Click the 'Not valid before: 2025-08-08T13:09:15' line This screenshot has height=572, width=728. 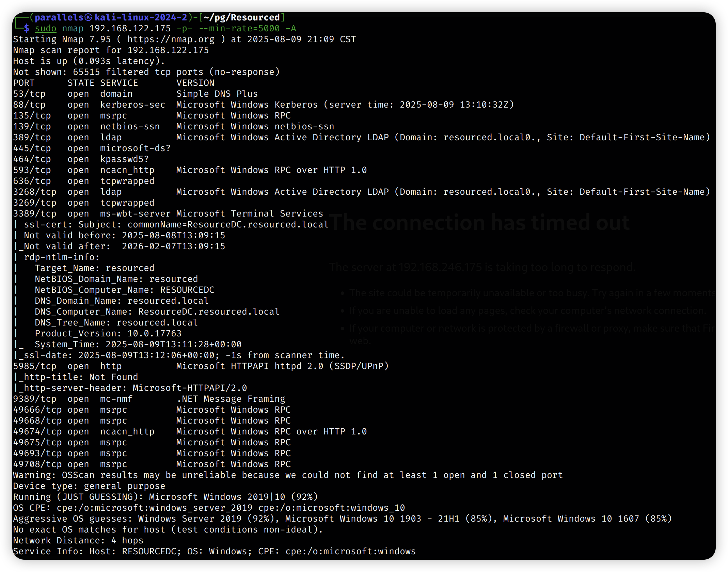tap(125, 236)
